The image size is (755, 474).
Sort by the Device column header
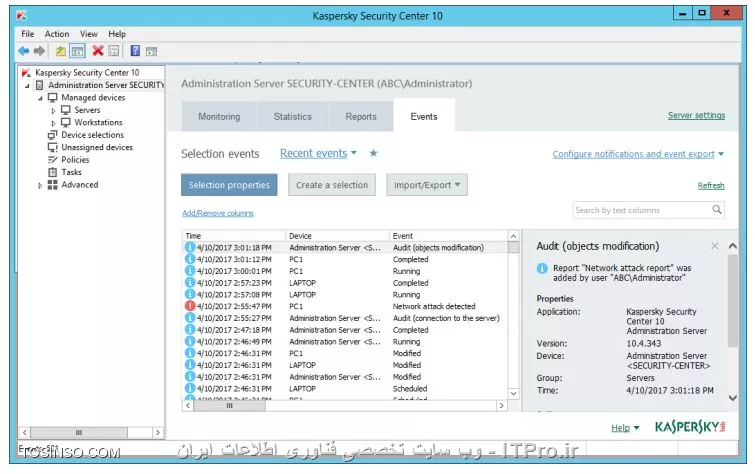pos(337,236)
